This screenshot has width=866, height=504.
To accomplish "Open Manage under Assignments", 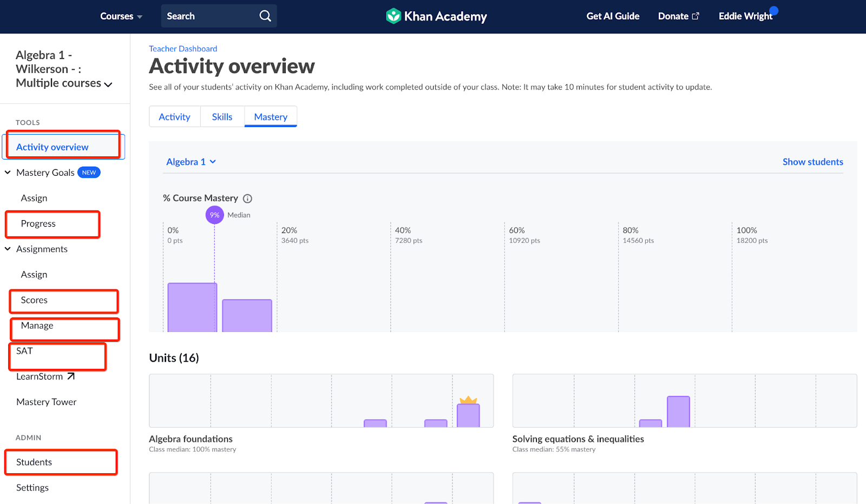I will 37,325.
